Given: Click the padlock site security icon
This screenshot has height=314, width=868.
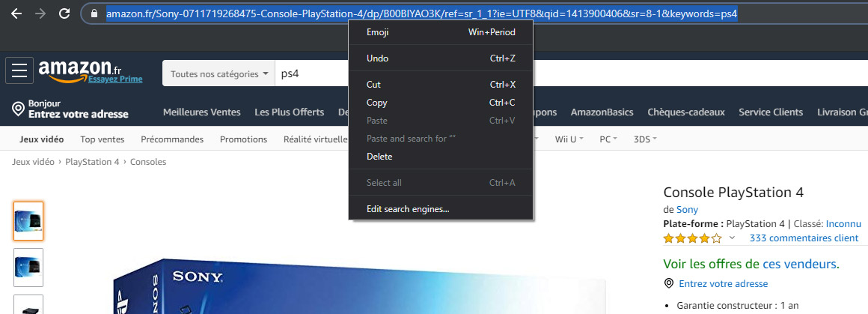Looking at the screenshot, I should point(94,13).
